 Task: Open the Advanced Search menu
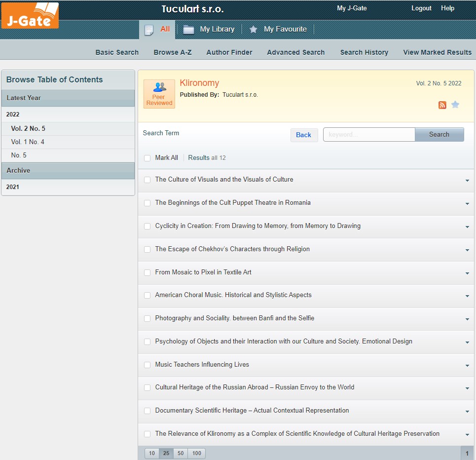(295, 52)
